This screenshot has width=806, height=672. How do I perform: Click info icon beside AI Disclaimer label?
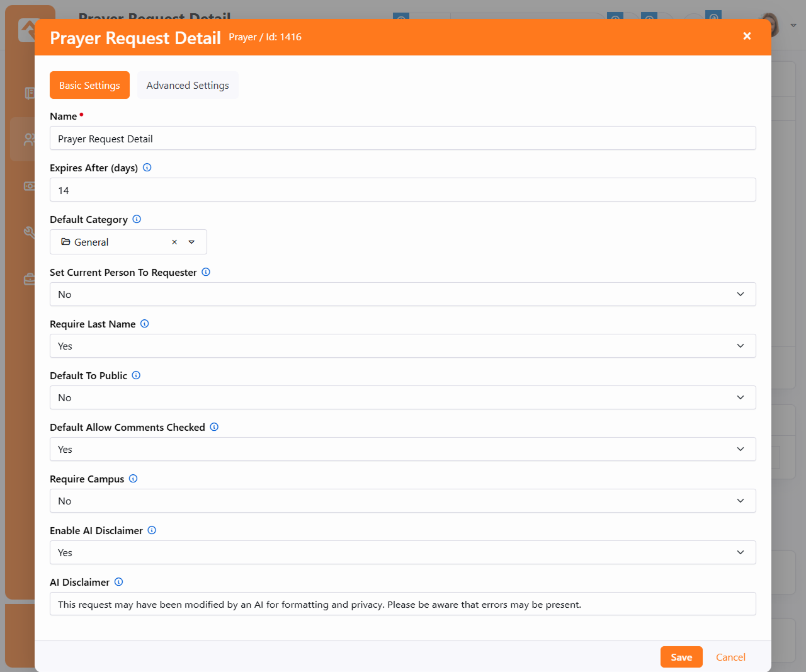[x=118, y=582]
